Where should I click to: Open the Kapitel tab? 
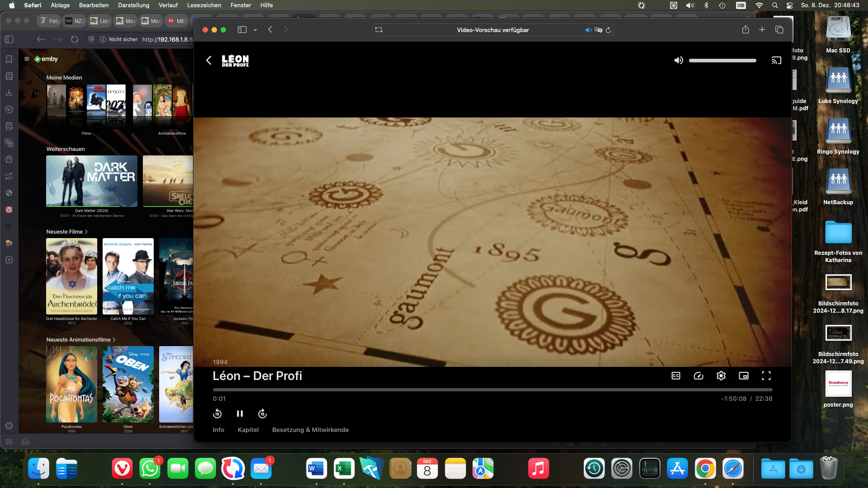248,430
